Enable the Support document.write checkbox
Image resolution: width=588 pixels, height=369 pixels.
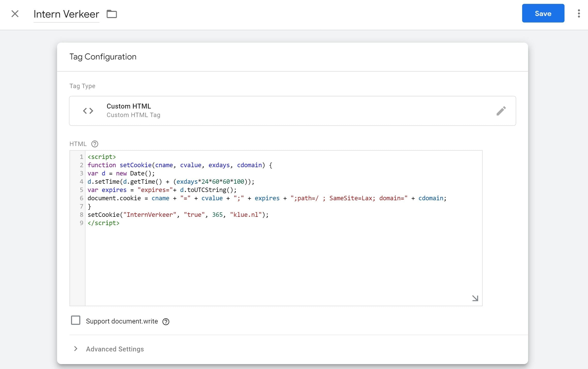[x=76, y=320]
